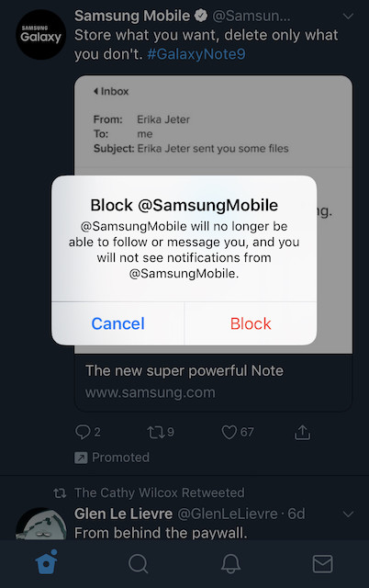The height and width of the screenshot is (588, 369).
Task: Open the Notifications bell tab
Action: [230, 563]
